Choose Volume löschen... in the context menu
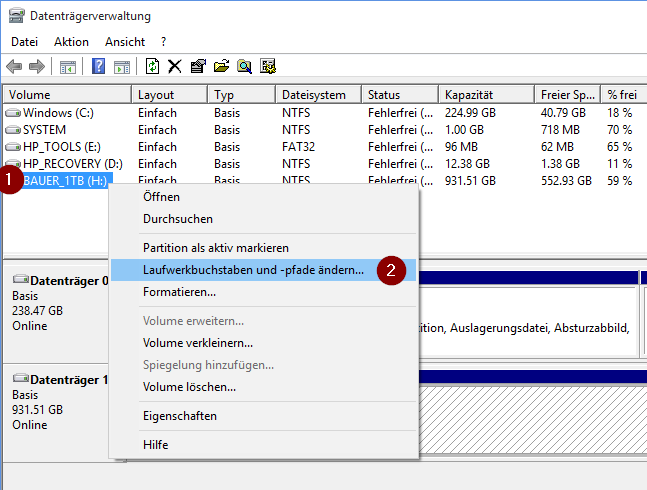 click(x=264, y=387)
